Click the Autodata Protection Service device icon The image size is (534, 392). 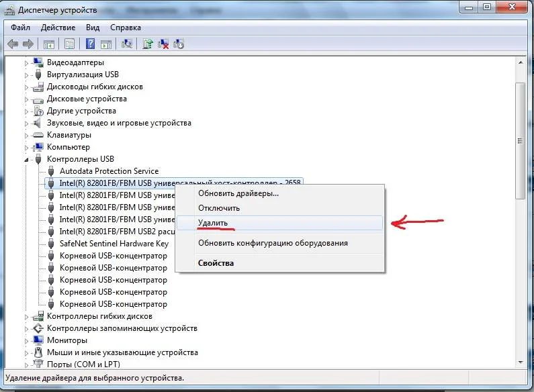pyautogui.click(x=51, y=171)
